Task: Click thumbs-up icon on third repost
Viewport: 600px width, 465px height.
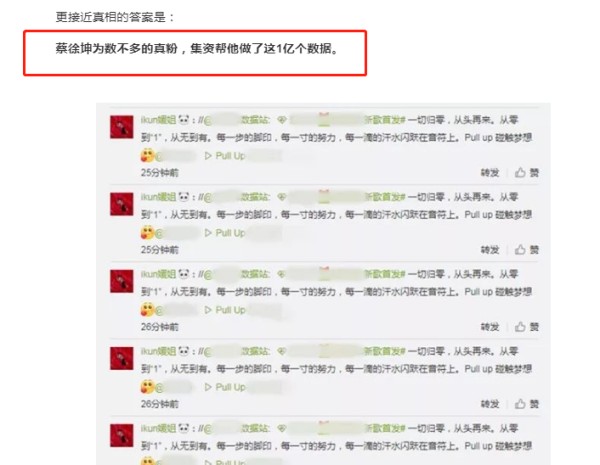Action: click(520, 327)
